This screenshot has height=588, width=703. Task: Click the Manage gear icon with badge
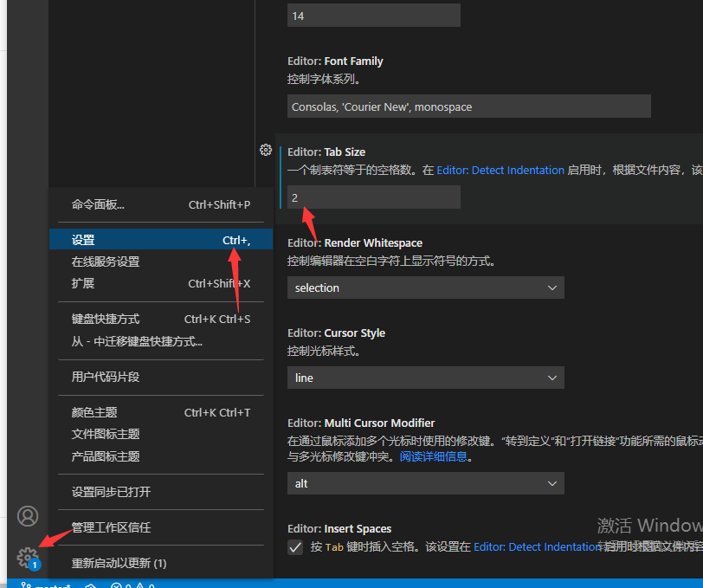(x=27, y=558)
